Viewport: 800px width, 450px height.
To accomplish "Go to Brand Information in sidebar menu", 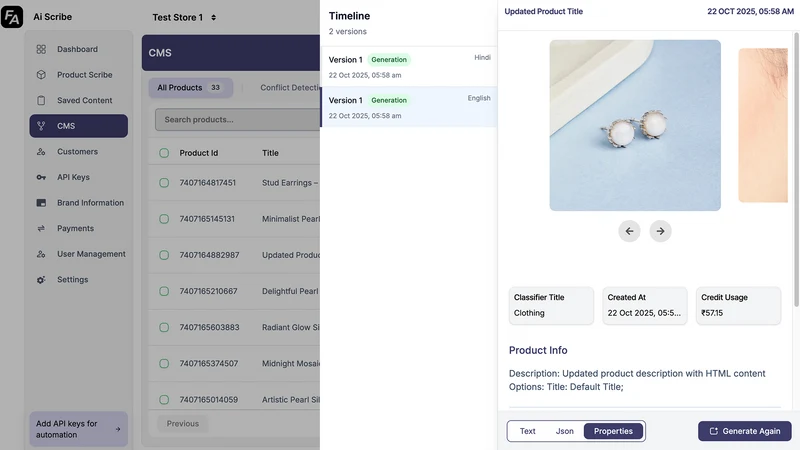I will 90,203.
